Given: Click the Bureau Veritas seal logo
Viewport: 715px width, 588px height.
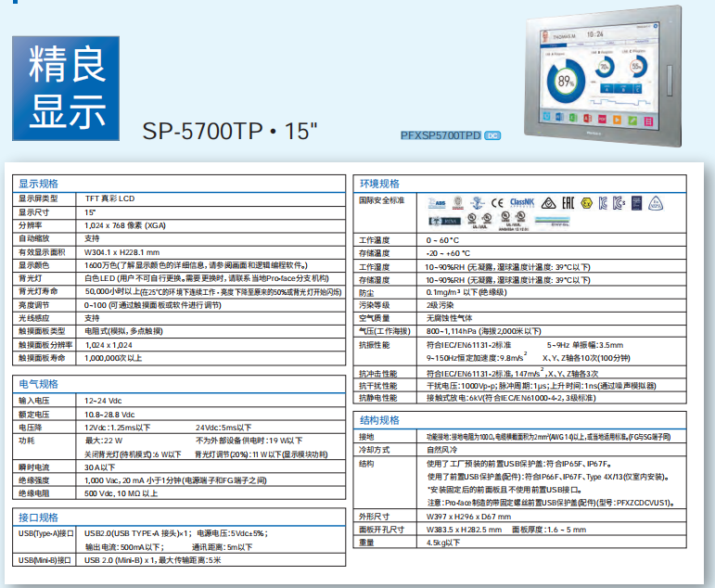Looking at the screenshot, I should point(458,203).
